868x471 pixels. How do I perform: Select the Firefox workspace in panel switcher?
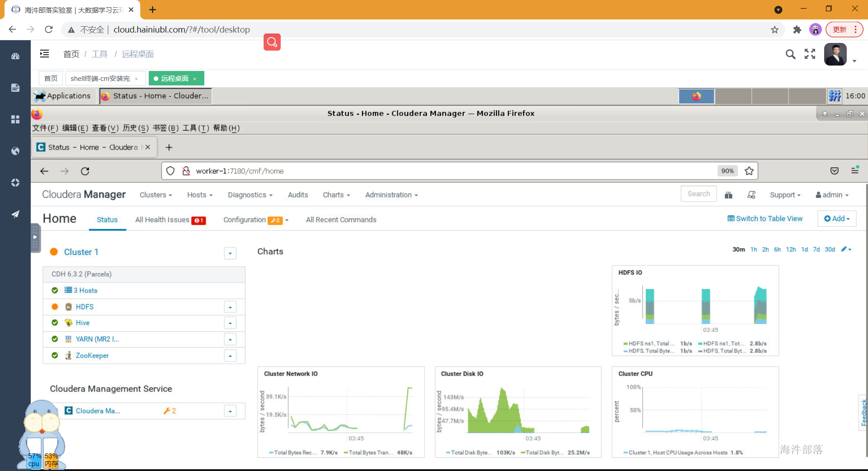pos(697,96)
